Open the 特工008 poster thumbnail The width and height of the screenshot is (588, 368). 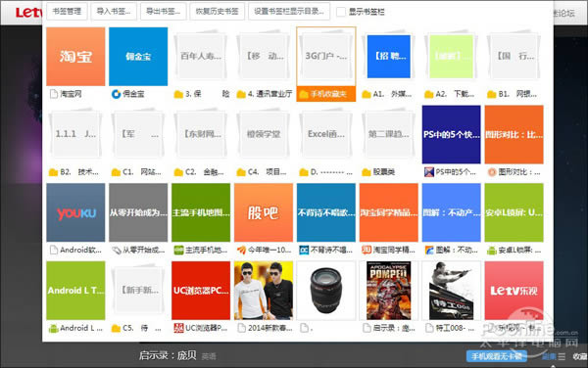coord(452,291)
